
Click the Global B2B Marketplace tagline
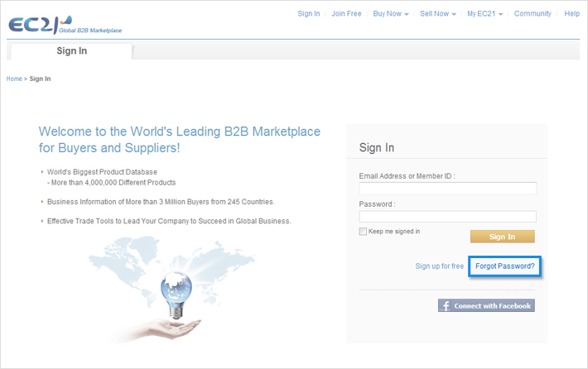[90, 31]
